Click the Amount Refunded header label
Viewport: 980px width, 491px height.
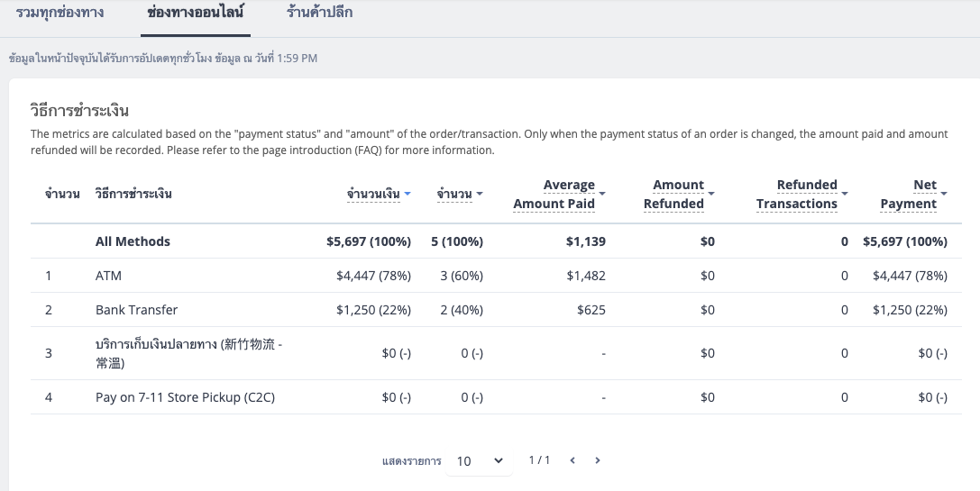pyautogui.click(x=673, y=195)
